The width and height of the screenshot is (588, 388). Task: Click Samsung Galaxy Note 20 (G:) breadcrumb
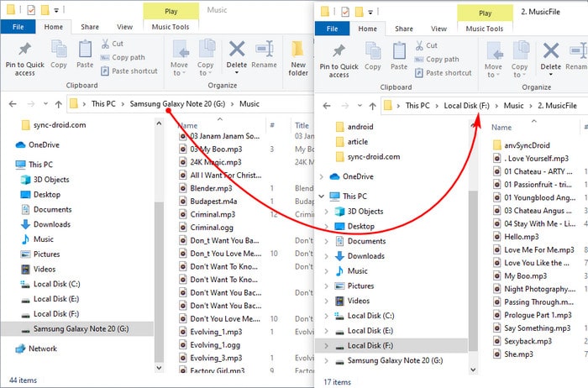pos(177,104)
